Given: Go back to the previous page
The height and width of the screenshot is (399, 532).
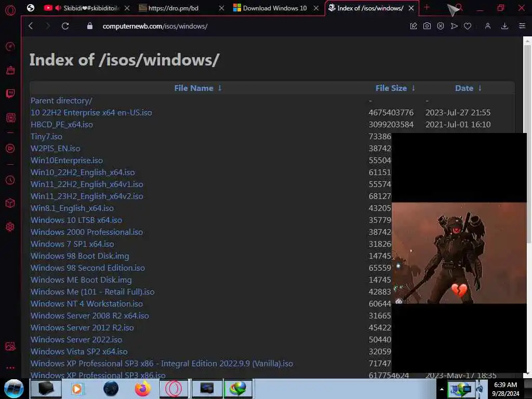Looking at the screenshot, I should 31,26.
